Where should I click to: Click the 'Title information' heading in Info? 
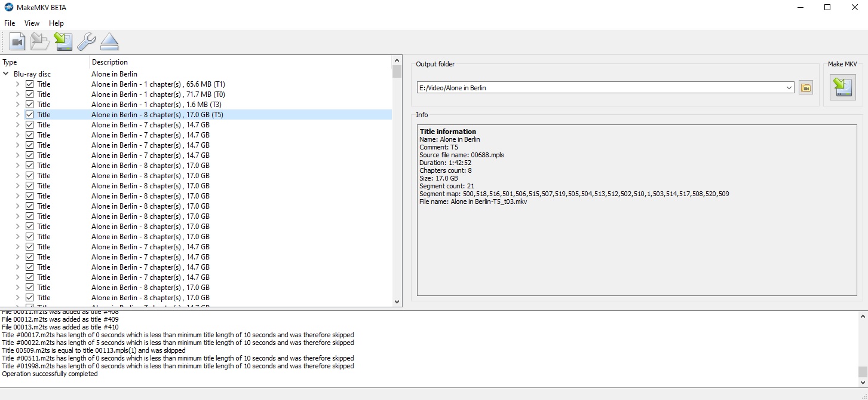tap(448, 132)
